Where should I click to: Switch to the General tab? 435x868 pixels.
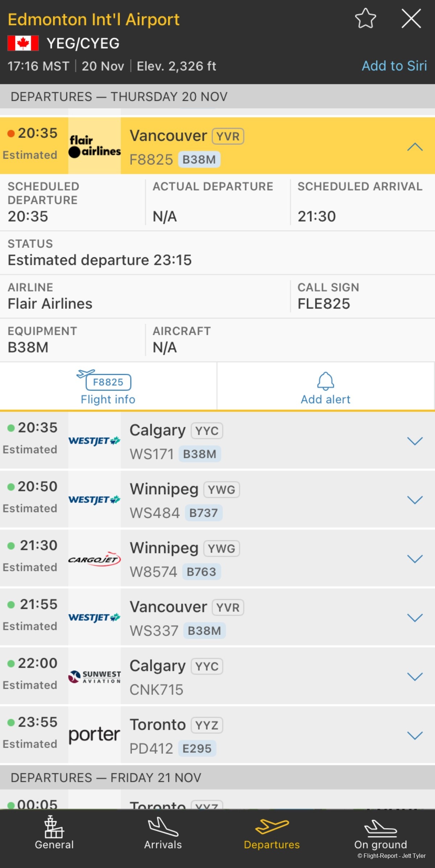pyautogui.click(x=54, y=833)
